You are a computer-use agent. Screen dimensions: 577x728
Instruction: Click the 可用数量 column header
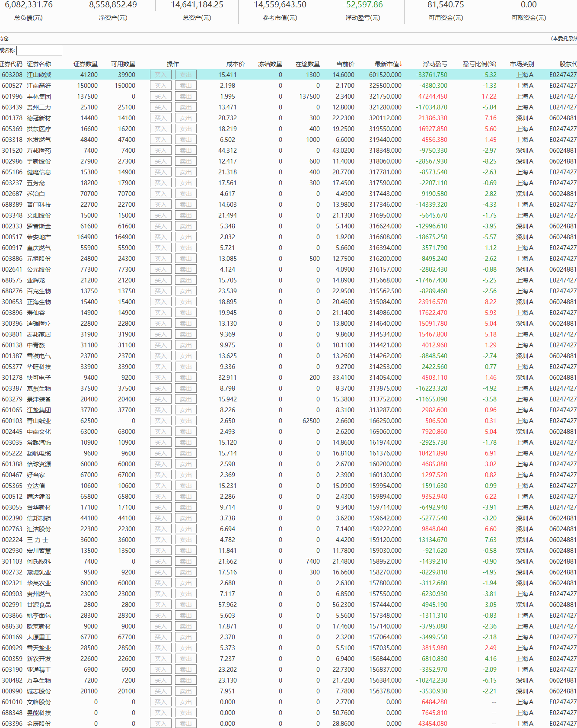point(123,64)
